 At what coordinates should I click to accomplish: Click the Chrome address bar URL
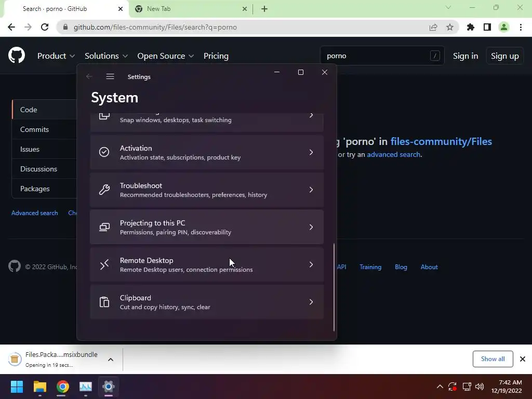[155, 27]
